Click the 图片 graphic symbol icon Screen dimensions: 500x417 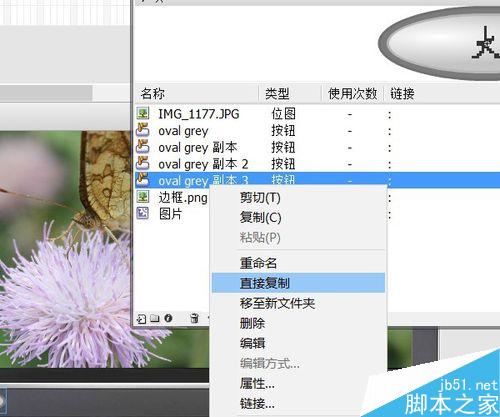143,213
